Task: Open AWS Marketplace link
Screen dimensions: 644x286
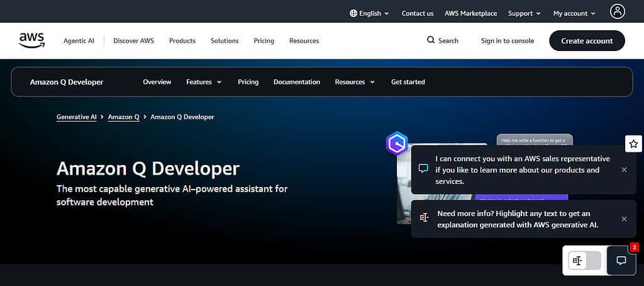Action: (470, 13)
